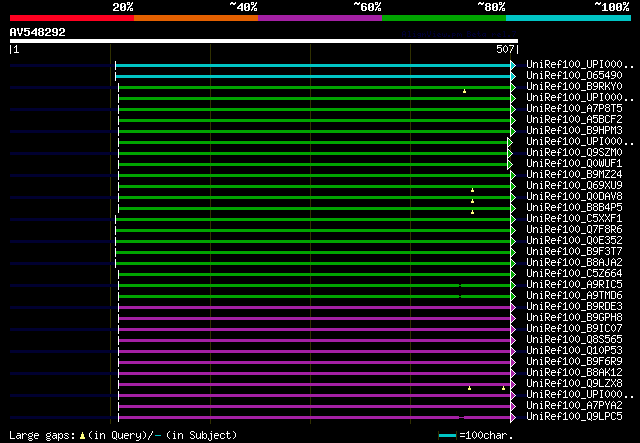This screenshot has width=640, height=443.
Task: Click the purple ~60% identity legend segment
Action: (x=320, y=18)
